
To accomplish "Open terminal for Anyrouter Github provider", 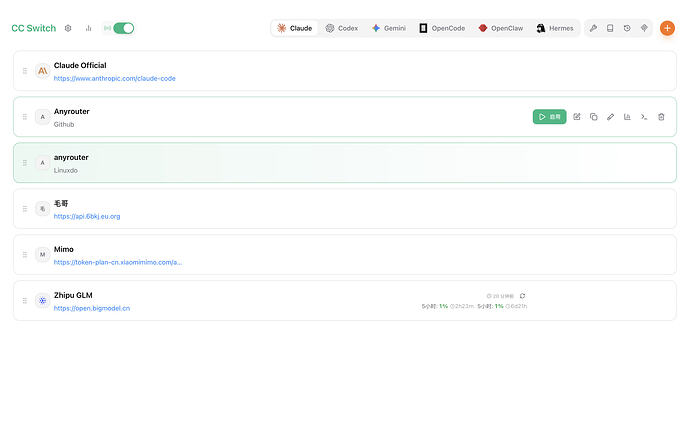I will click(644, 117).
